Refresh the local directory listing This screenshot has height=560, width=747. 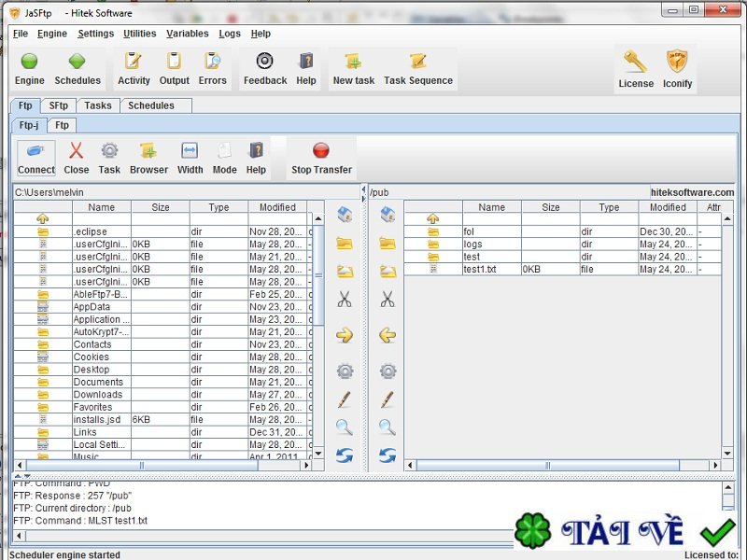[x=345, y=455]
